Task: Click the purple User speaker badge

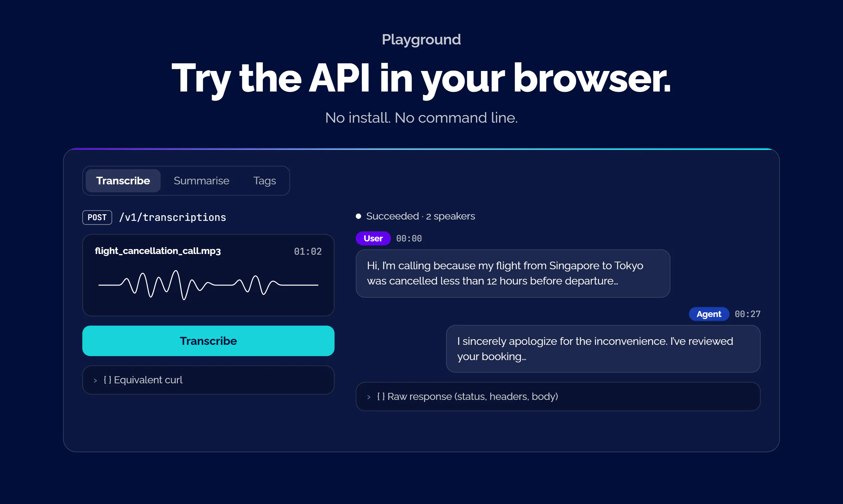Action: tap(373, 238)
